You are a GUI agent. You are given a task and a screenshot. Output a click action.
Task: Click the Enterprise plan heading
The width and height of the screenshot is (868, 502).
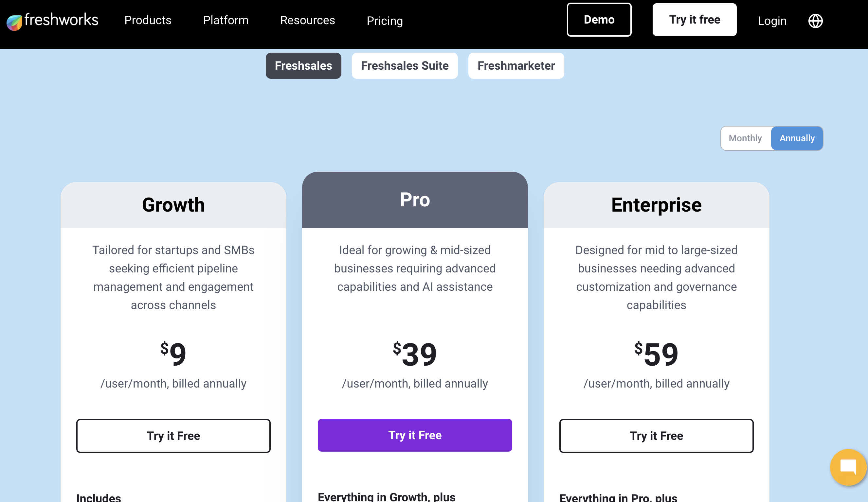tap(656, 205)
